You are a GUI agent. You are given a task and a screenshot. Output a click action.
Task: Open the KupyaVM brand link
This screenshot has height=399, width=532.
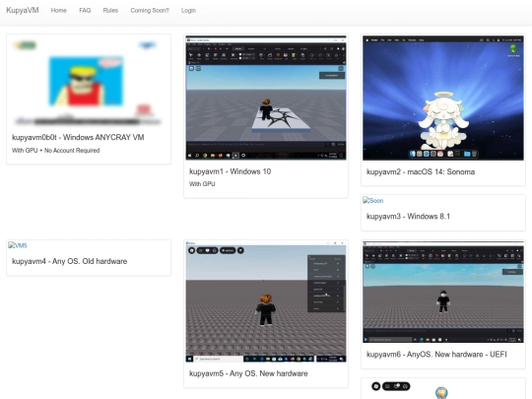point(23,10)
